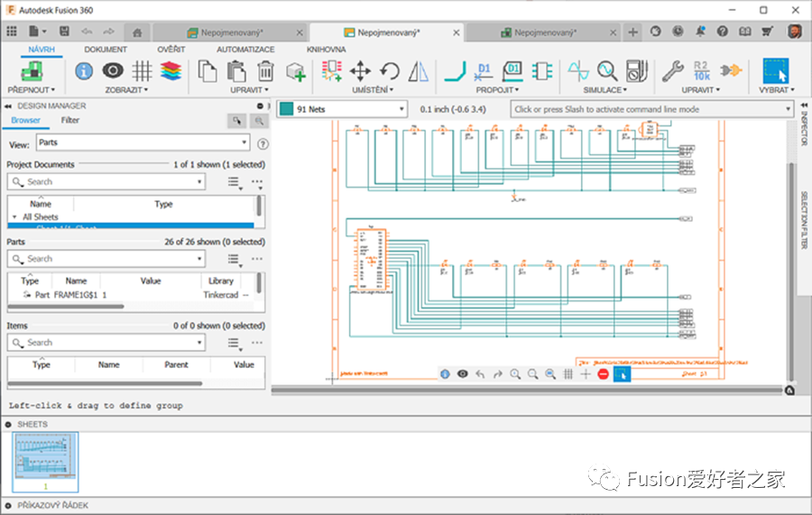
Task: Click the trash Delete icon
Action: pyautogui.click(x=265, y=71)
